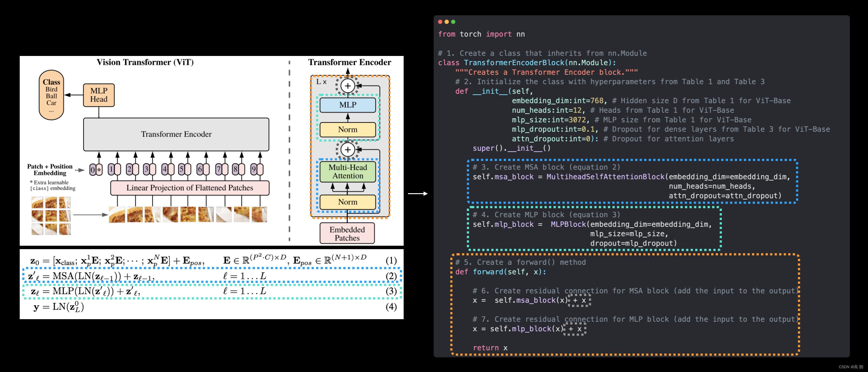This screenshot has height=372, width=868.
Task: Click the yellow minimize dot in code window
Action: pyautogui.click(x=447, y=22)
